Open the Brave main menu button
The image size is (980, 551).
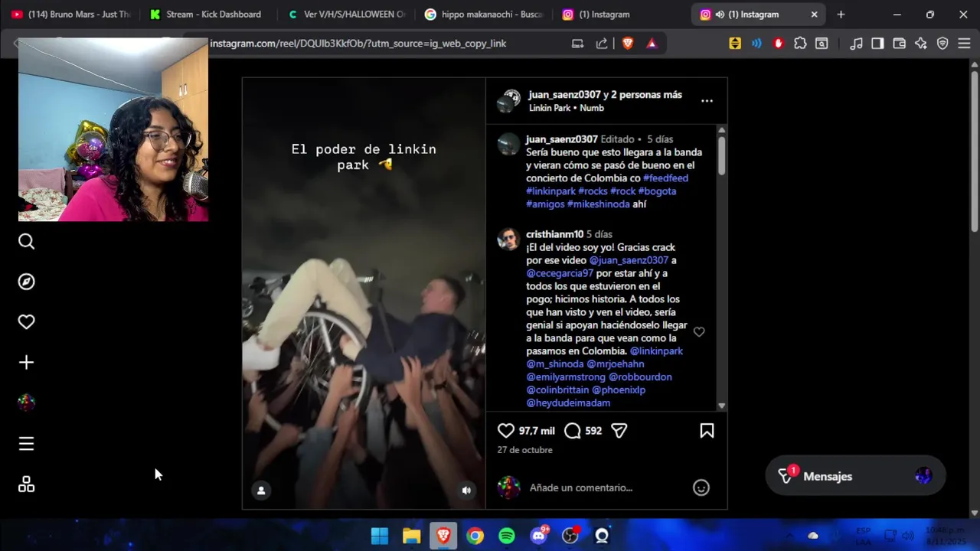964,44
